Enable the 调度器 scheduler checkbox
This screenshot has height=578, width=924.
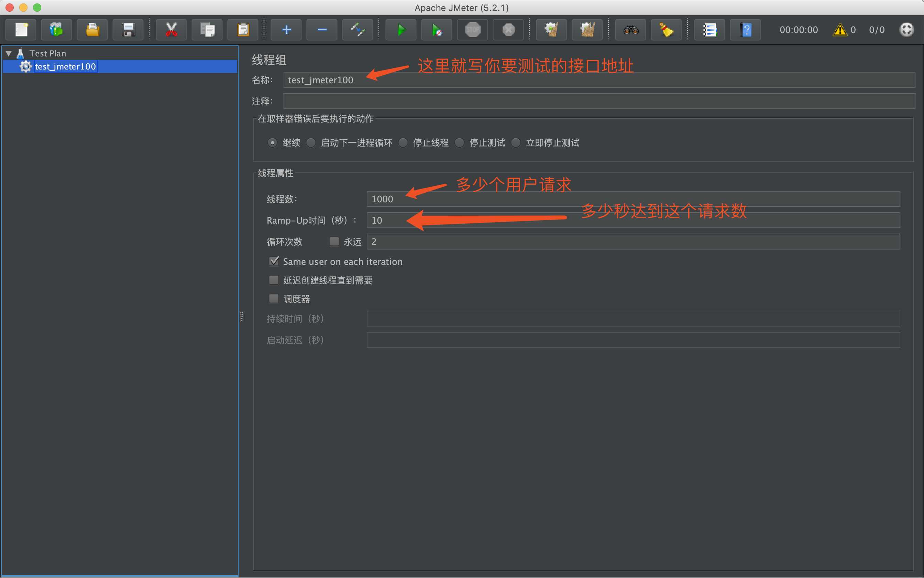[x=274, y=298]
